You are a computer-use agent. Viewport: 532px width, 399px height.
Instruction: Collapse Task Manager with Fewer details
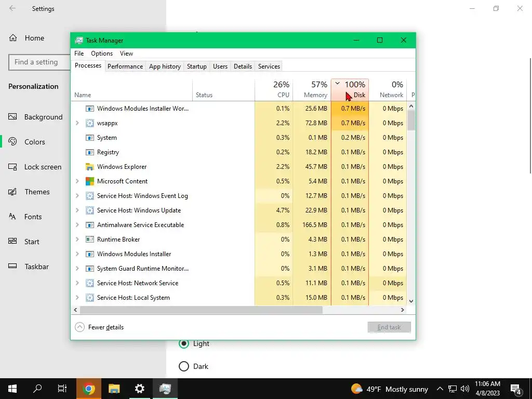pyautogui.click(x=99, y=327)
